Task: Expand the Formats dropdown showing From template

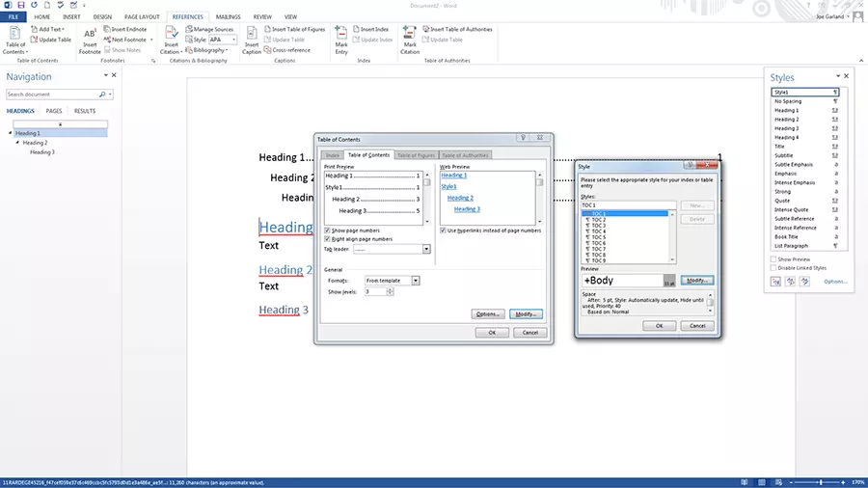Action: [416, 281]
